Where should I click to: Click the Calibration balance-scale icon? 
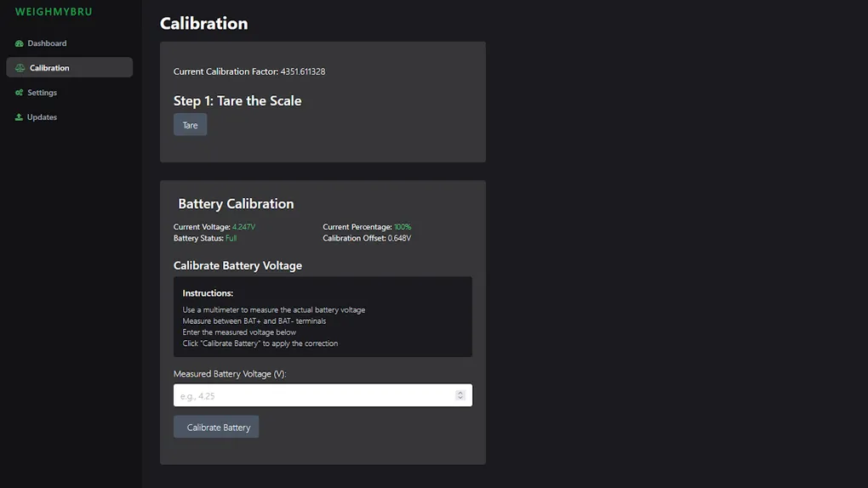pos(20,68)
